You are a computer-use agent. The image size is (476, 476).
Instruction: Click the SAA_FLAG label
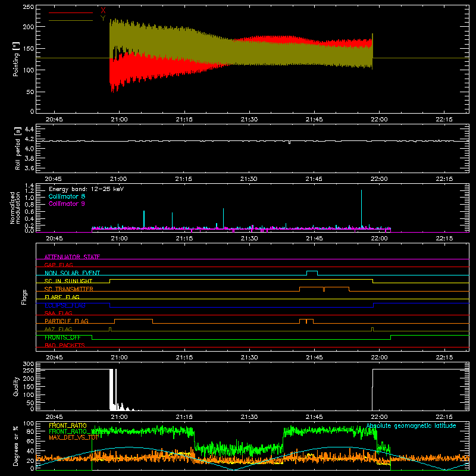click(58, 313)
